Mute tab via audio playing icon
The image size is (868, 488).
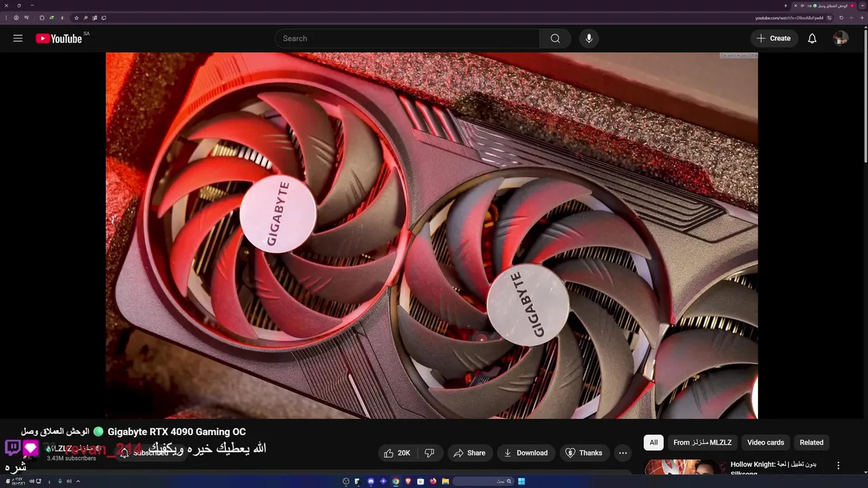point(802,5)
